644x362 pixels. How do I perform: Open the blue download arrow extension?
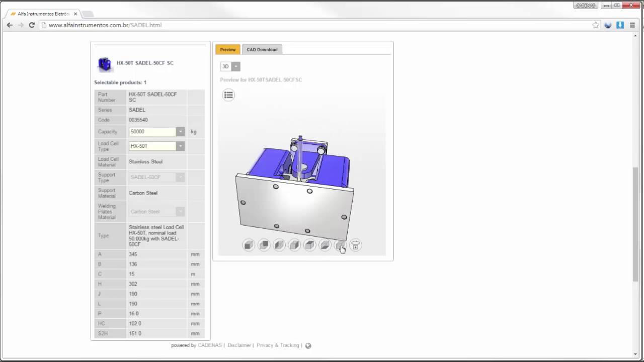point(620,25)
